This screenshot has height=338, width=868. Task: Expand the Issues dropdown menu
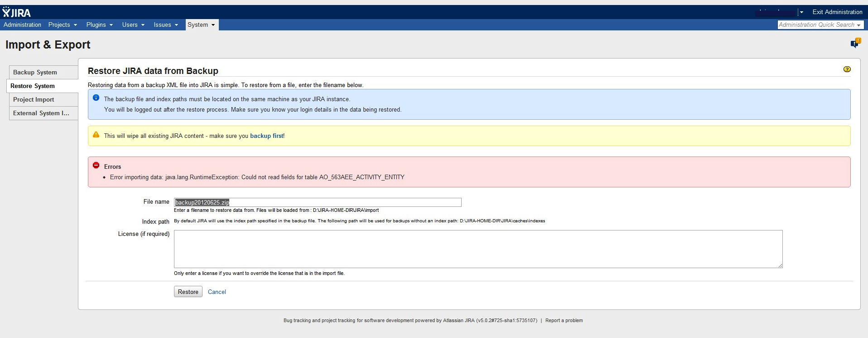coord(166,25)
